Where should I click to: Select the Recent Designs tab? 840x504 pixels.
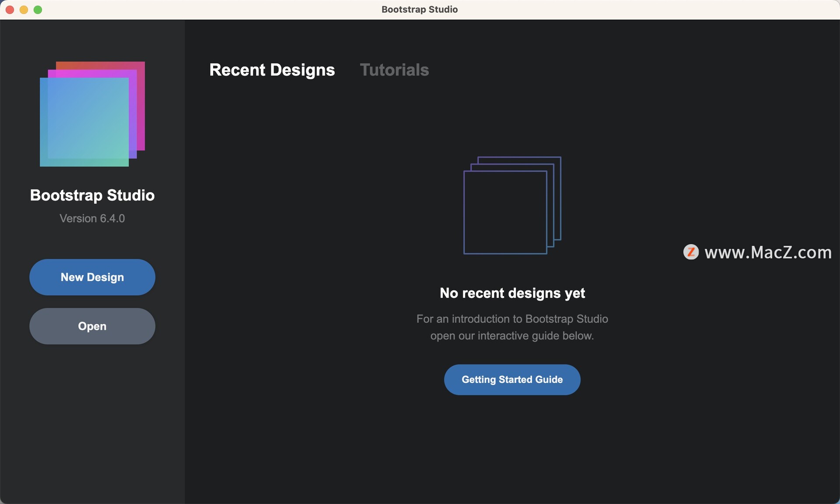point(272,70)
